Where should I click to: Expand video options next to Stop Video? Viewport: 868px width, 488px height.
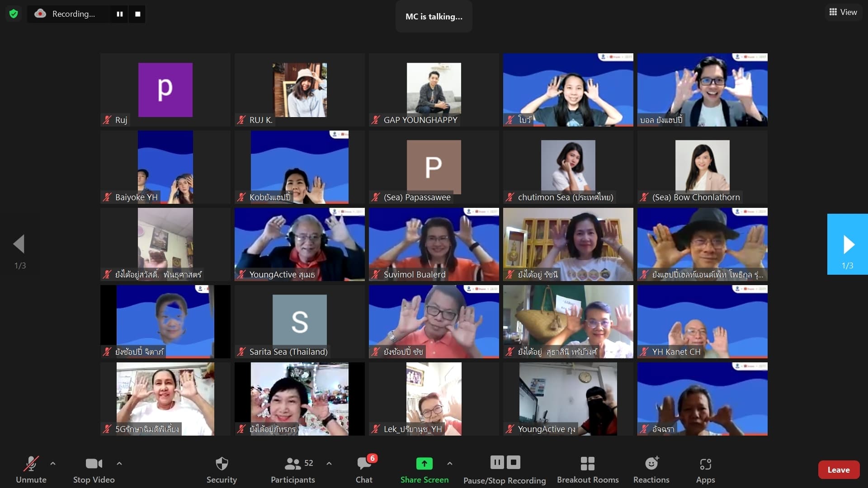click(119, 463)
